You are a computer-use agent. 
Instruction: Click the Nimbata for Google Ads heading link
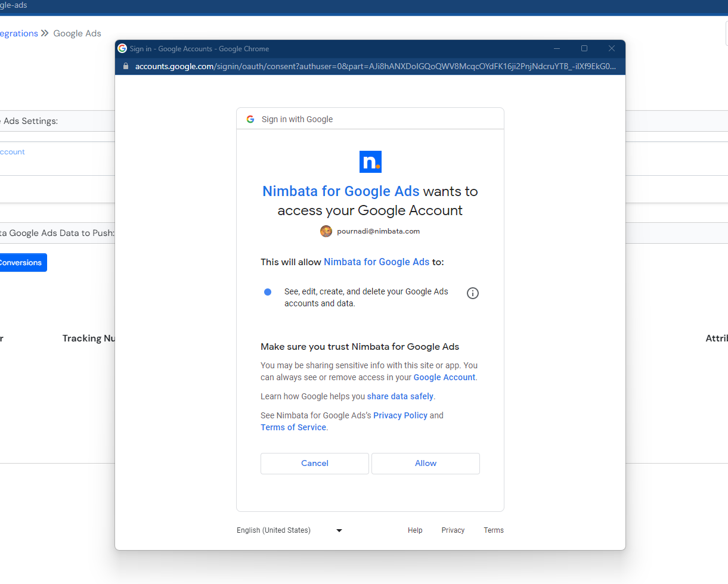coord(341,191)
